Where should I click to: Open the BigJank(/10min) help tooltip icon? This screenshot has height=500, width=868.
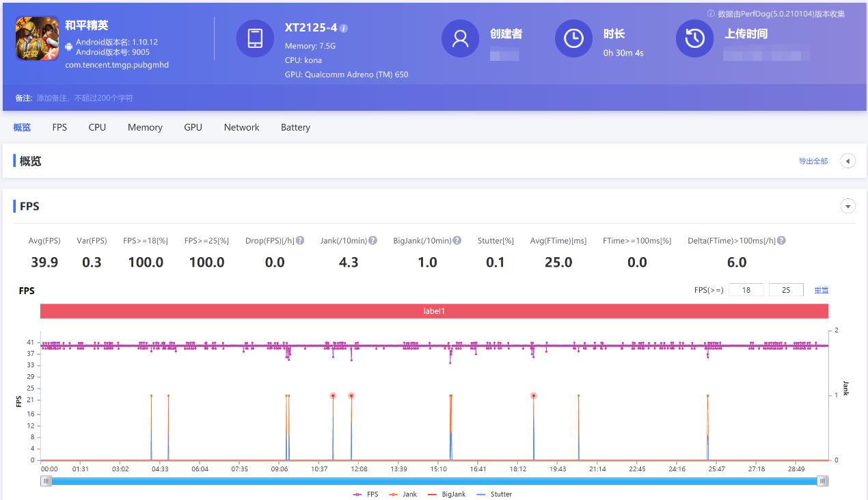tap(457, 240)
